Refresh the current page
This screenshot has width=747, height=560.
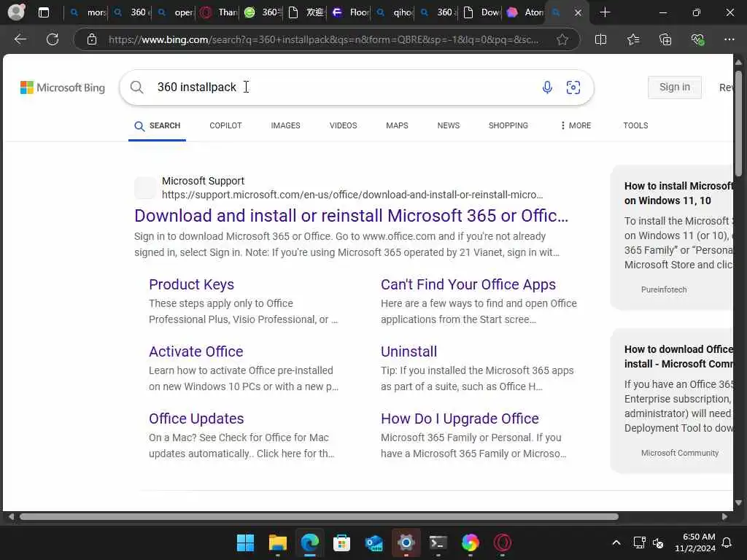[53, 39]
